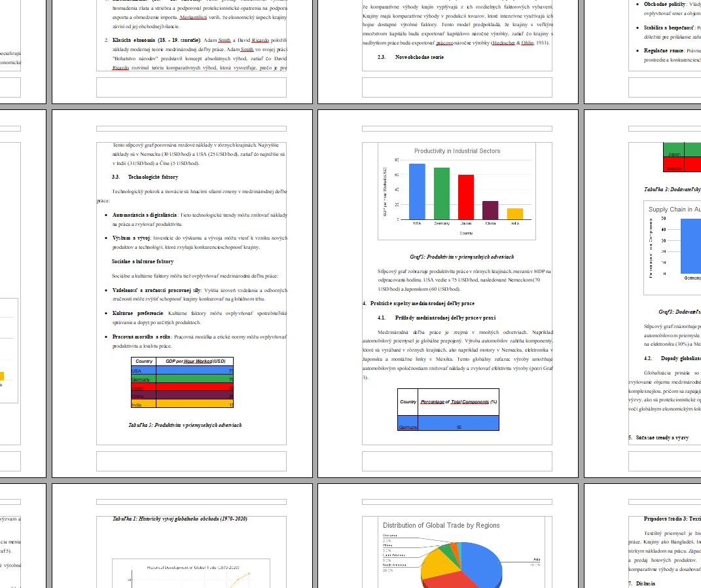Select the India row in GDP per Hour table
This screenshot has width=701, height=588.
click(x=183, y=405)
